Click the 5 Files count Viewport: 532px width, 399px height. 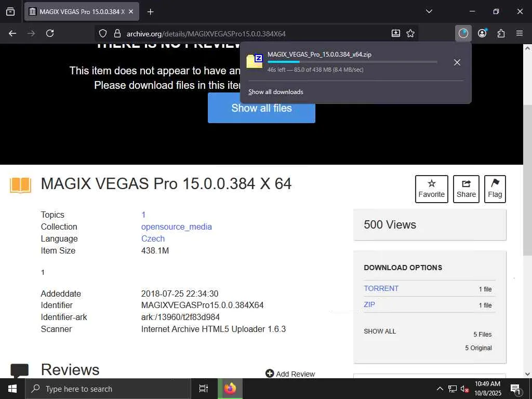(x=483, y=334)
